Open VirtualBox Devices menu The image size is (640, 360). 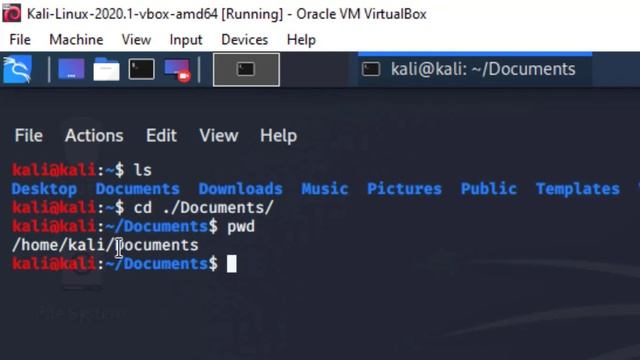point(244,40)
